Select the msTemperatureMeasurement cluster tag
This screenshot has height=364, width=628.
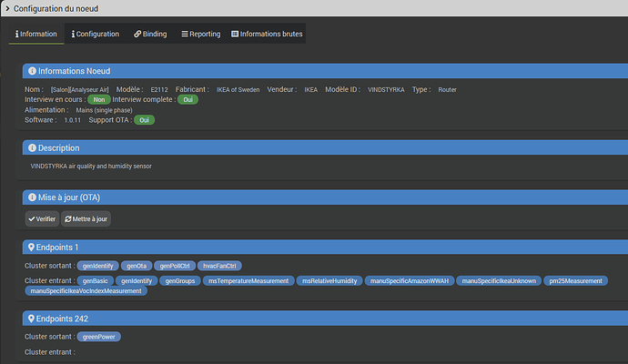click(248, 280)
